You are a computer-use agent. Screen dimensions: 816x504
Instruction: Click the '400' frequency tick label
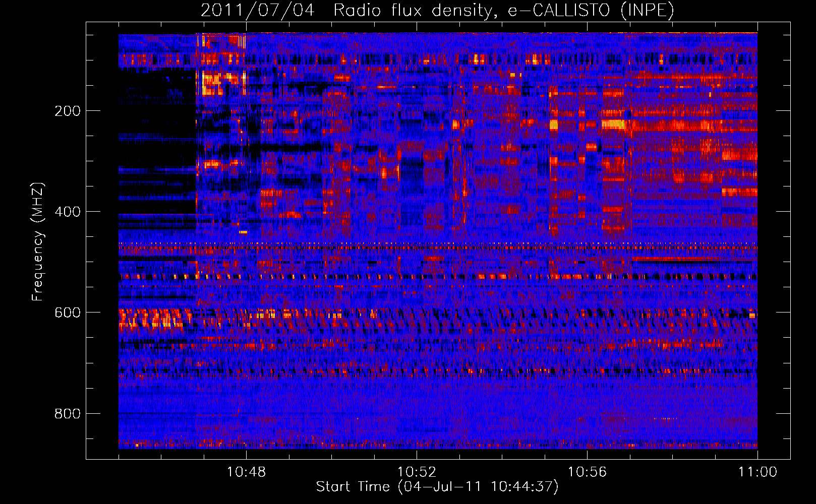tap(68, 212)
